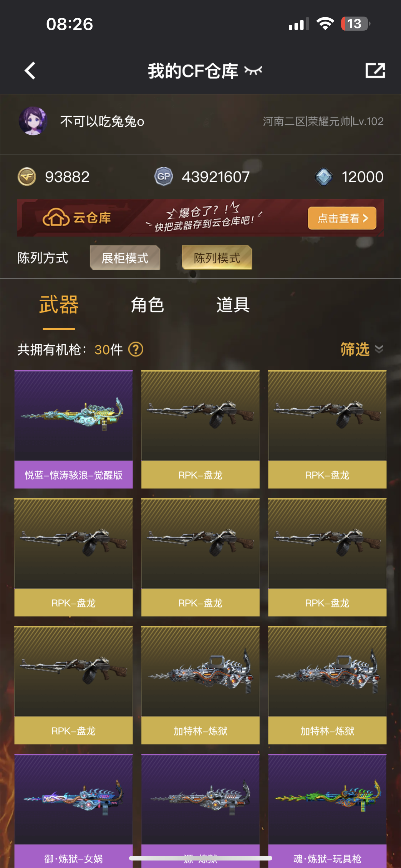Select the 角色 tab
The height and width of the screenshot is (868, 401).
click(147, 305)
